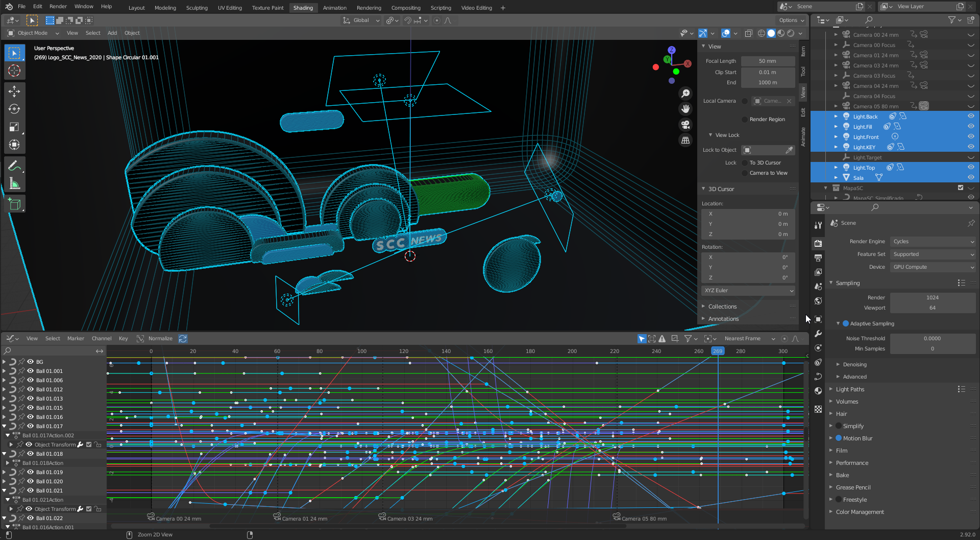The height and width of the screenshot is (540, 980).
Task: Click the toggle camera view icon
Action: [x=685, y=125]
